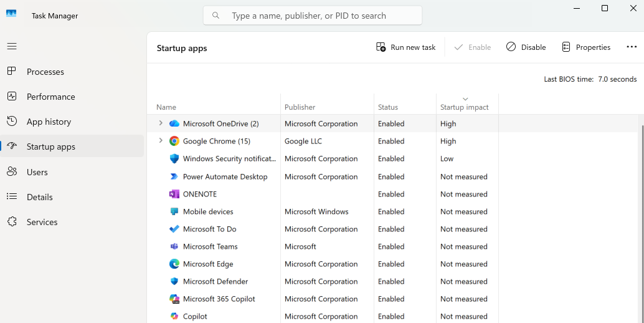Image resolution: width=644 pixels, height=323 pixels.
Task: Switch to the Performance page
Action: 50,97
